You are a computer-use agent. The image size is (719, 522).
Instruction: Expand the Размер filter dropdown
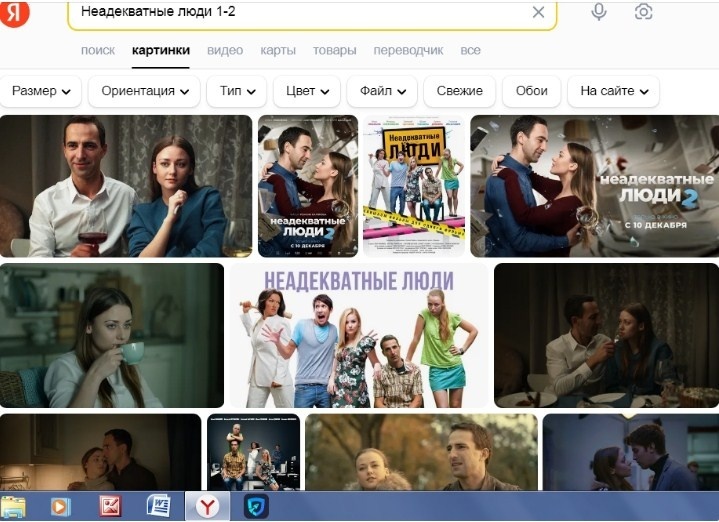click(40, 91)
